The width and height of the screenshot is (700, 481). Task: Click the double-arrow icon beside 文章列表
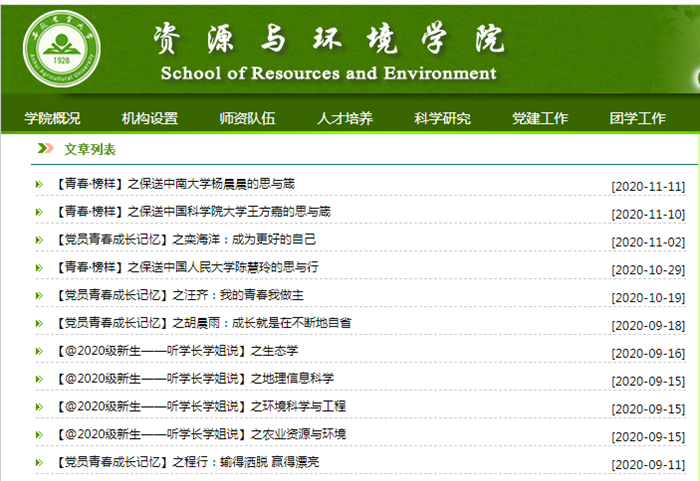[x=44, y=149]
